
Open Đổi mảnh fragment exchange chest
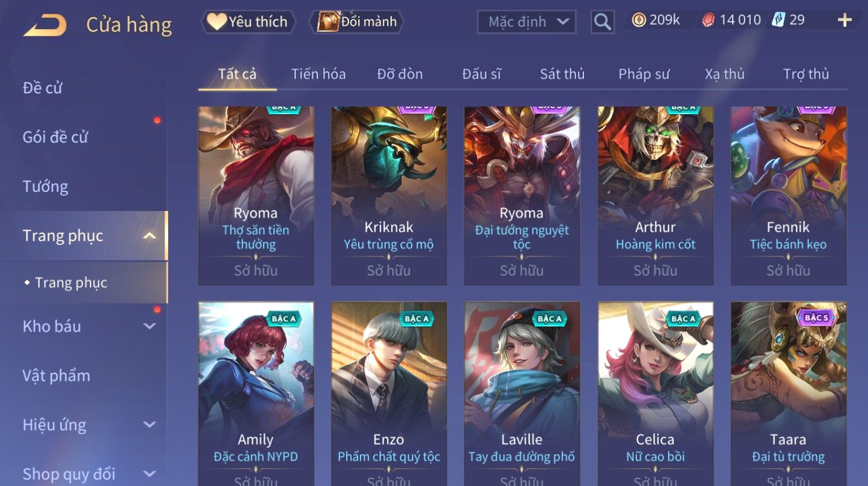[x=356, y=22]
